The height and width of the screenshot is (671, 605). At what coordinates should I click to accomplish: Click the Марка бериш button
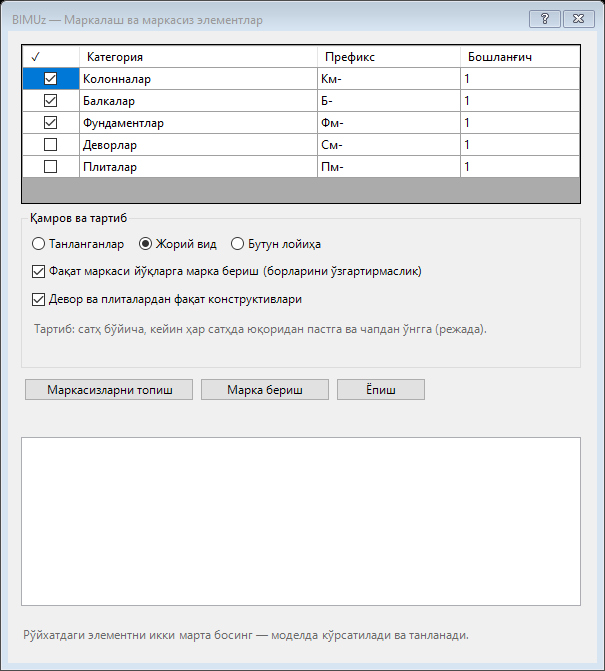click(265, 389)
